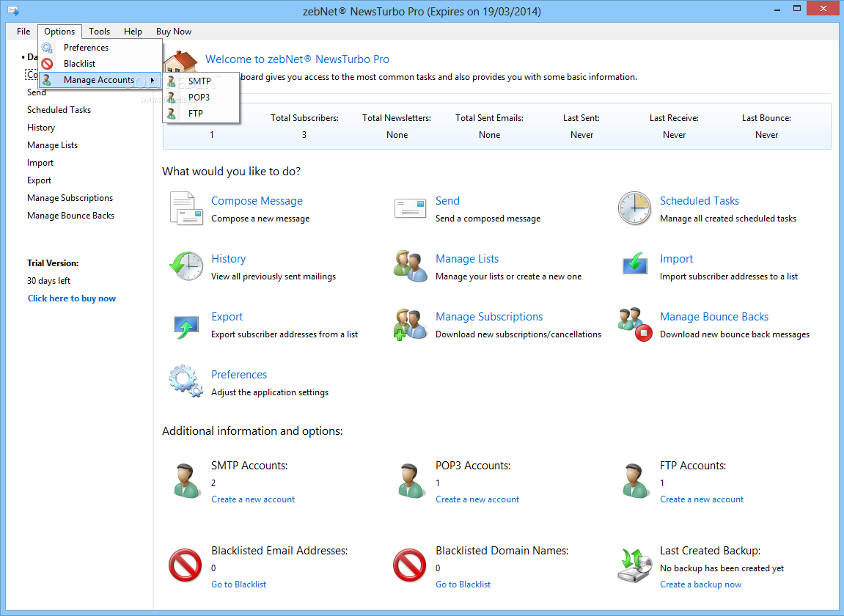Click the Scheduled Tasks clock icon
This screenshot has height=616, width=844.
(634, 208)
